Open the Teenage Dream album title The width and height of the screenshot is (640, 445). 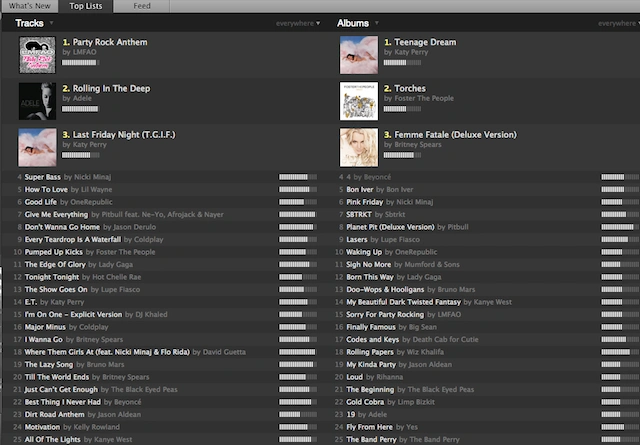click(x=425, y=42)
